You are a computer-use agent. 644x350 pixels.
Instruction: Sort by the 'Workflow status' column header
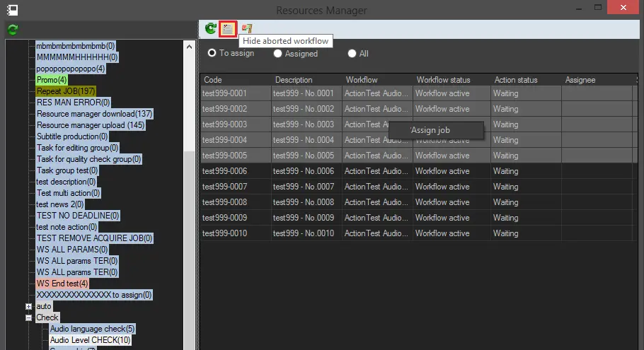coord(443,80)
